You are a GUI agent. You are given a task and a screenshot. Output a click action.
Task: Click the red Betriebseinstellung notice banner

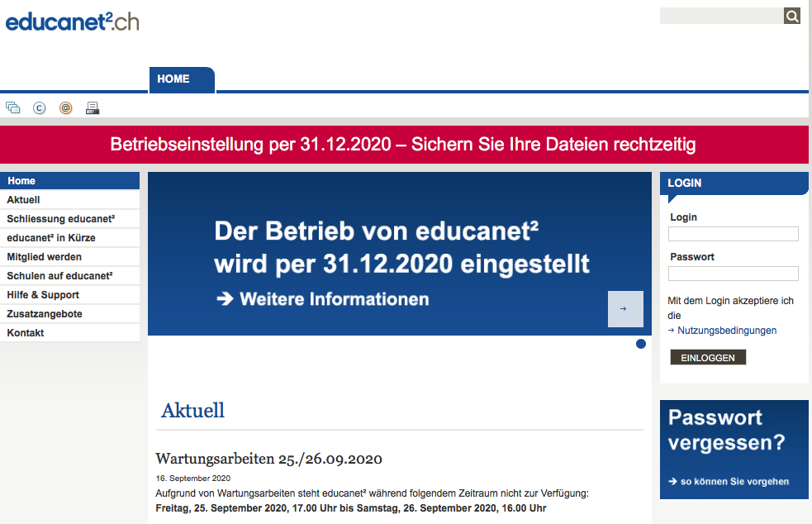pos(404,144)
